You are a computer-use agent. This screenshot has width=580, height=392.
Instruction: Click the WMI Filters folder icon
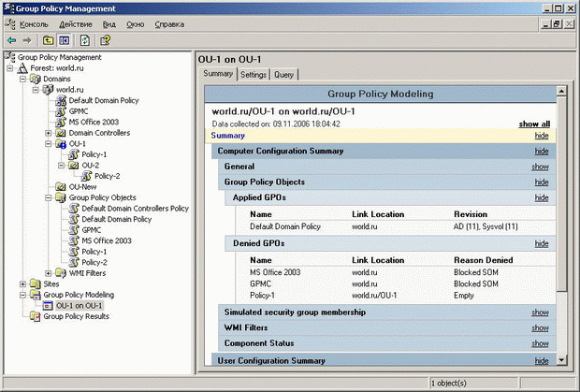point(61,273)
